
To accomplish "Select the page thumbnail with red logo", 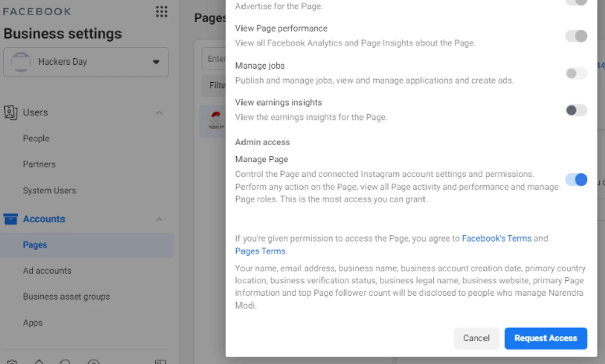I will click(x=216, y=120).
